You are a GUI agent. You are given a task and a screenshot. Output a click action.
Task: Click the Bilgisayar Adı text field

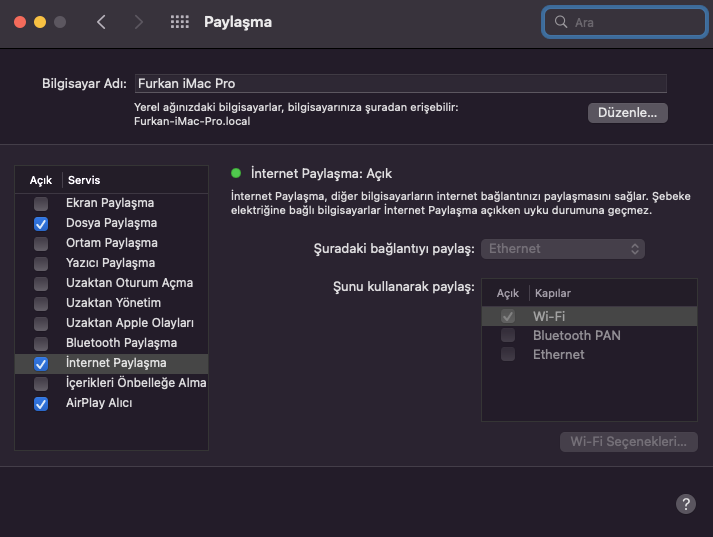click(400, 84)
